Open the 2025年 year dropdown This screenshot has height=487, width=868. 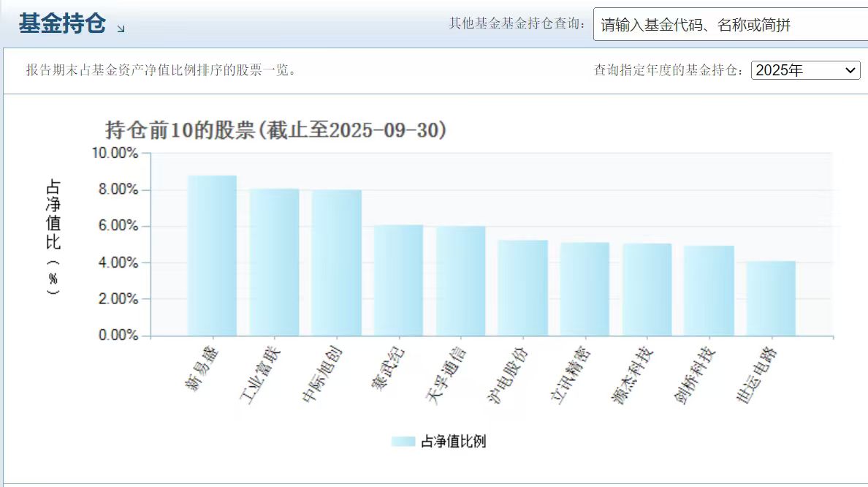(805, 70)
